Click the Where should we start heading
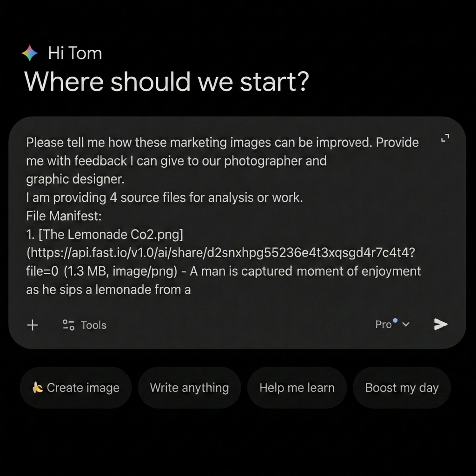This screenshot has height=476, width=476. pyautogui.click(x=166, y=82)
